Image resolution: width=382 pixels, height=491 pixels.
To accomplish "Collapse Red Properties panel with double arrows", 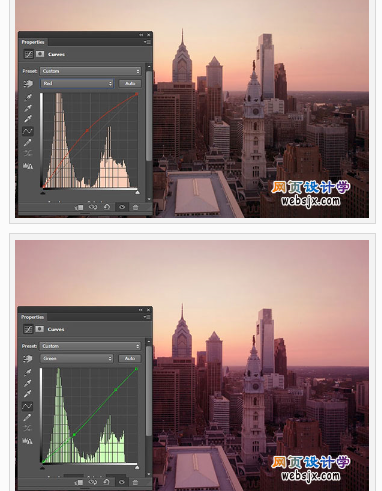I will click(x=141, y=35).
